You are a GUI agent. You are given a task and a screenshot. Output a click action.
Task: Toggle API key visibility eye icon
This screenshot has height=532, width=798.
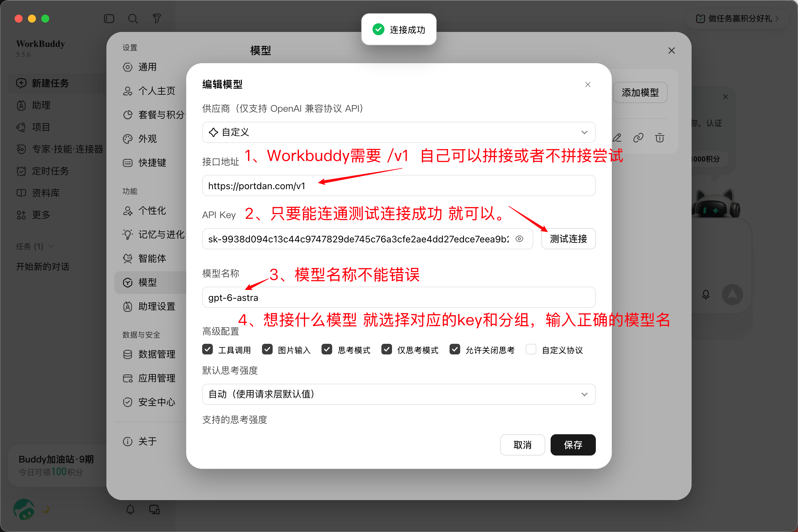coord(519,239)
